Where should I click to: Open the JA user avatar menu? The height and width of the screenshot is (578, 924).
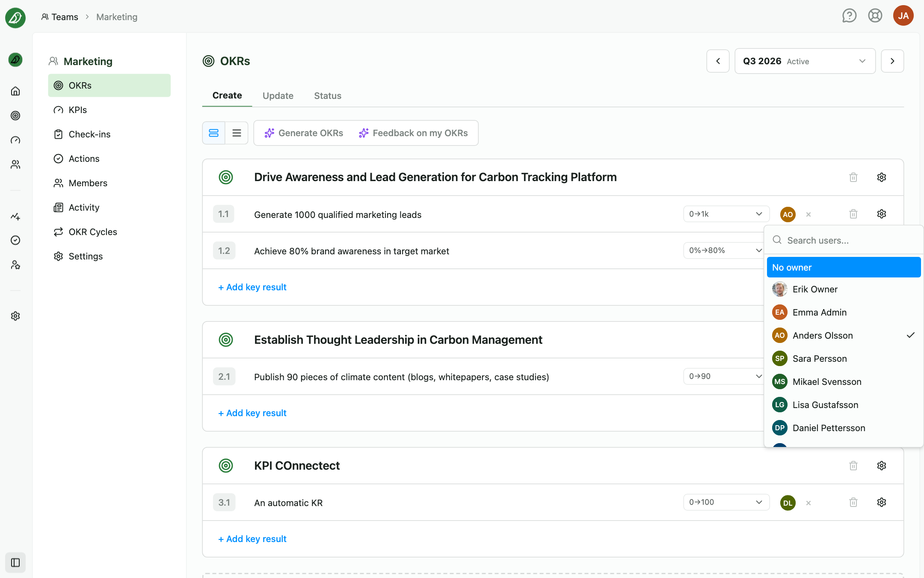coord(903,16)
